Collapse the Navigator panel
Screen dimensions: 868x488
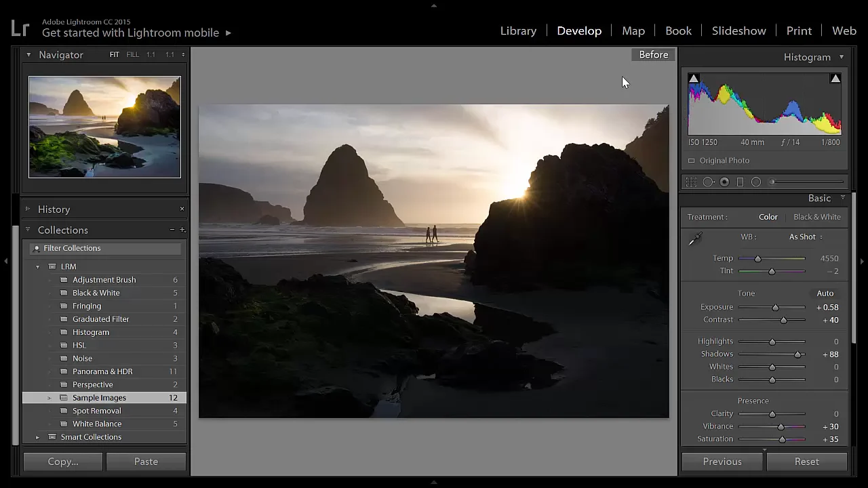point(28,55)
